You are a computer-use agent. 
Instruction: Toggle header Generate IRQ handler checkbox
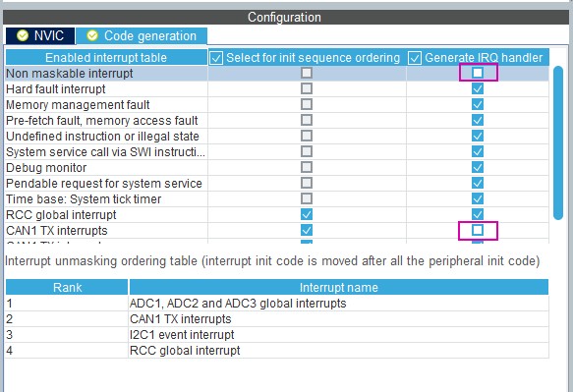[x=415, y=58]
